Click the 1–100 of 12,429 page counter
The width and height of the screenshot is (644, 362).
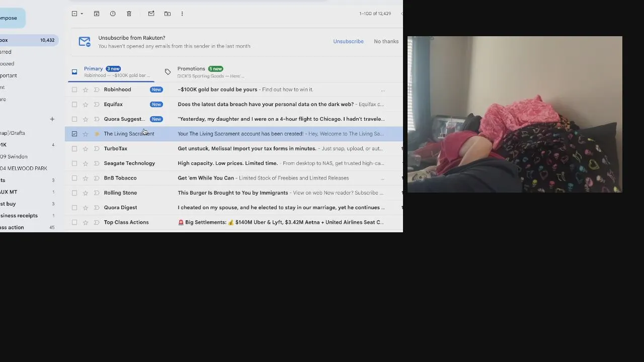coord(375,14)
